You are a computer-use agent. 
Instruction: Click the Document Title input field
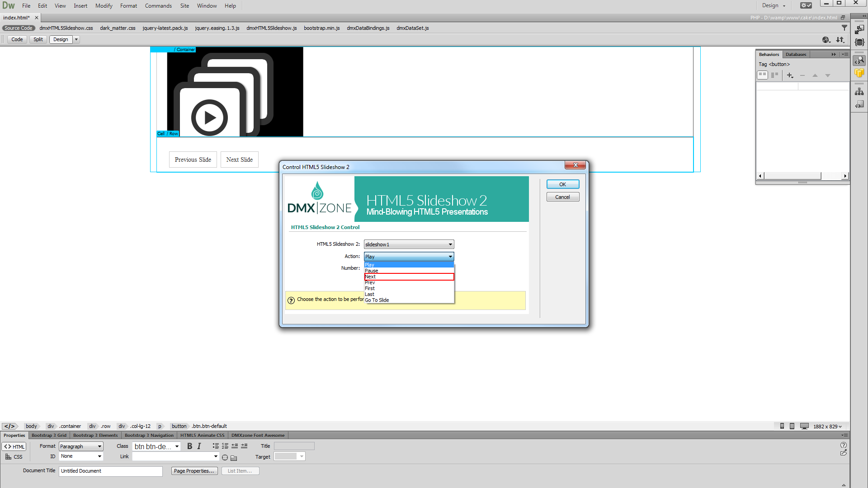click(x=110, y=471)
